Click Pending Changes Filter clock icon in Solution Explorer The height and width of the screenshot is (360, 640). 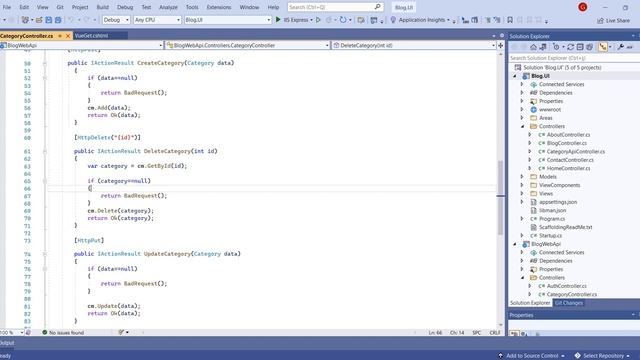pos(556,47)
